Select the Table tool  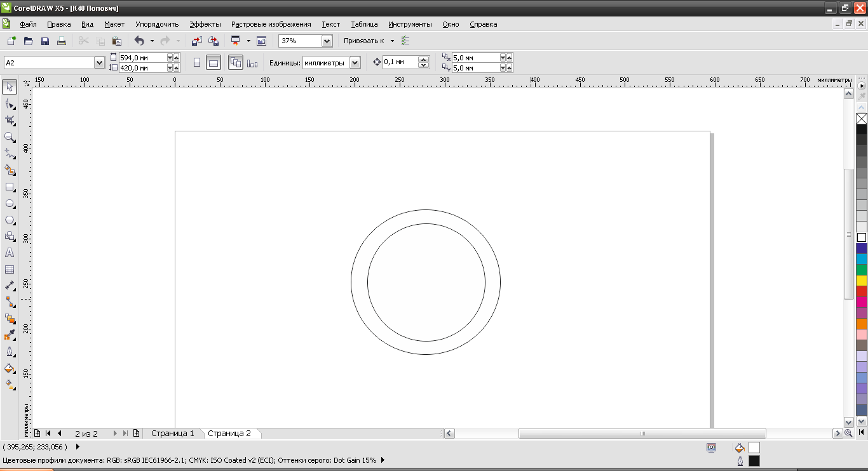tap(10, 269)
